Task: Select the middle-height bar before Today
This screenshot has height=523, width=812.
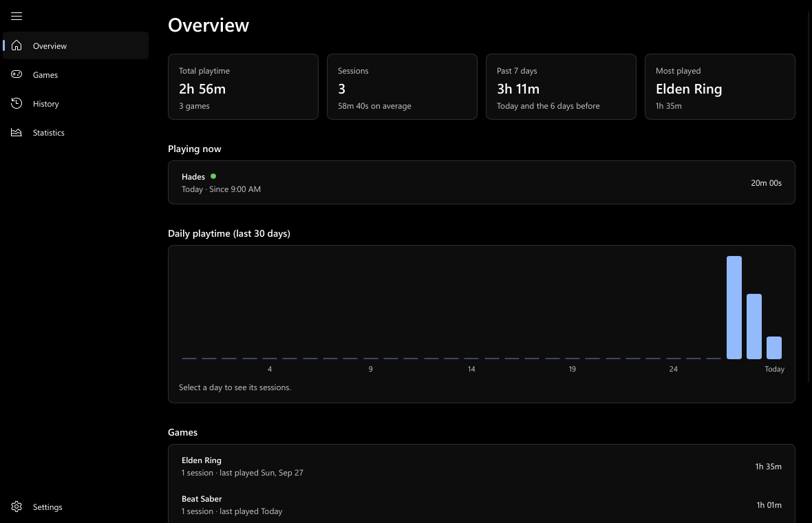Action: click(754, 326)
